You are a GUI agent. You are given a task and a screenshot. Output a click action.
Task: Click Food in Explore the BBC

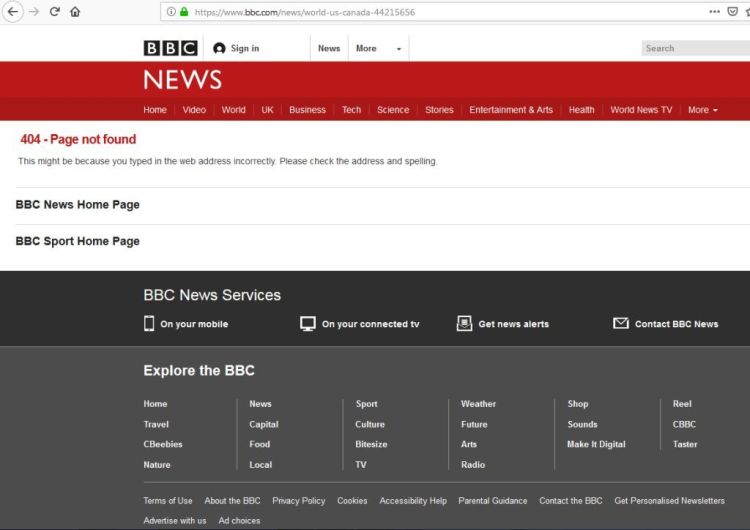click(260, 444)
